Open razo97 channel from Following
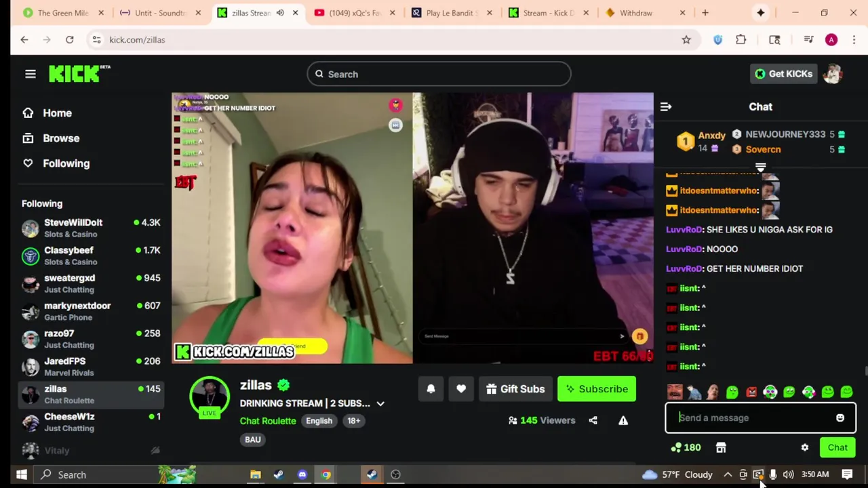Image resolution: width=868 pixels, height=488 pixels. coord(91,339)
